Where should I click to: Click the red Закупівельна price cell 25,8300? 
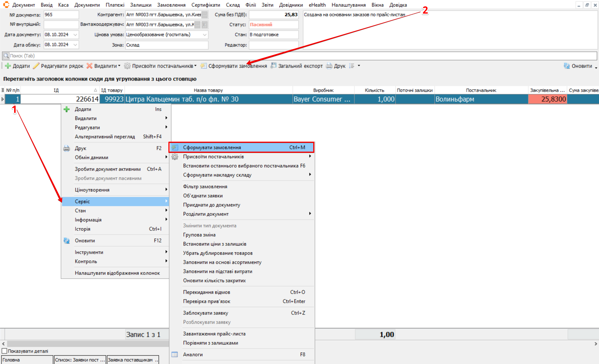pyautogui.click(x=547, y=99)
